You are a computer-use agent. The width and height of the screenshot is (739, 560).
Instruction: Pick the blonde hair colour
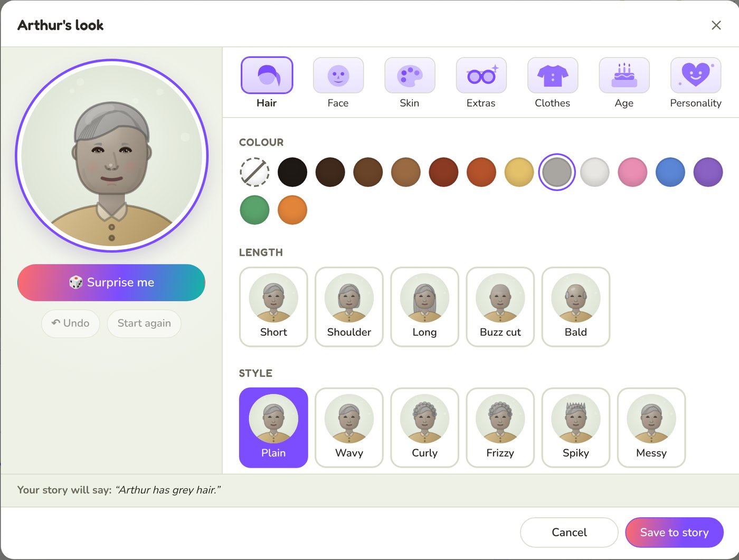click(519, 172)
